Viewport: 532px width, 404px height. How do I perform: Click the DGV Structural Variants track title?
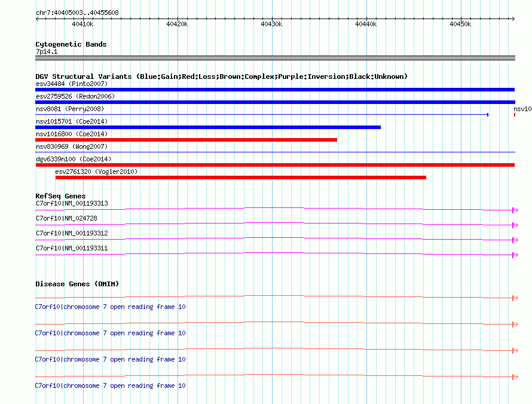[x=222, y=76]
